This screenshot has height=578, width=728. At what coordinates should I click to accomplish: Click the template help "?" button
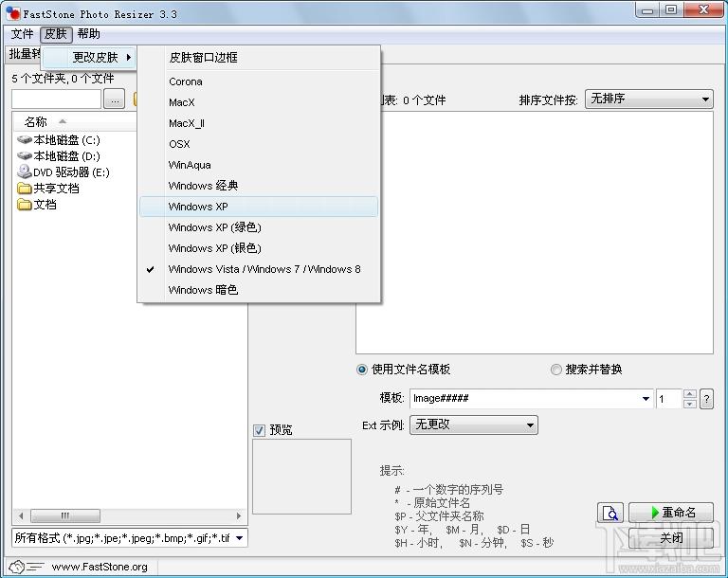pyautogui.click(x=706, y=399)
